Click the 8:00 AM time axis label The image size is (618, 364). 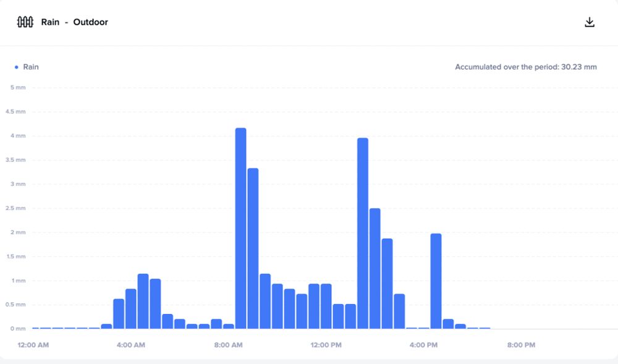(x=228, y=345)
